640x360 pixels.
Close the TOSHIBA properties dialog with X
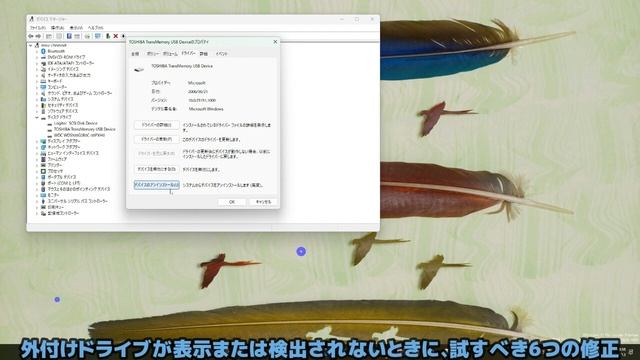point(275,42)
